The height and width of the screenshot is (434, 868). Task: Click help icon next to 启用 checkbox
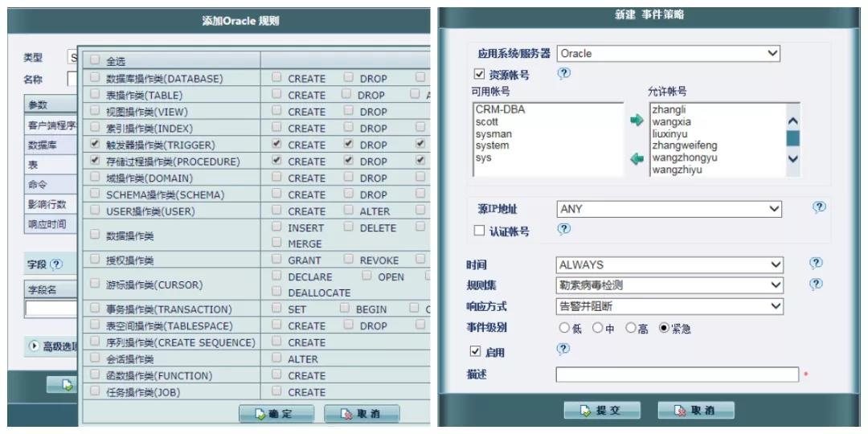563,350
